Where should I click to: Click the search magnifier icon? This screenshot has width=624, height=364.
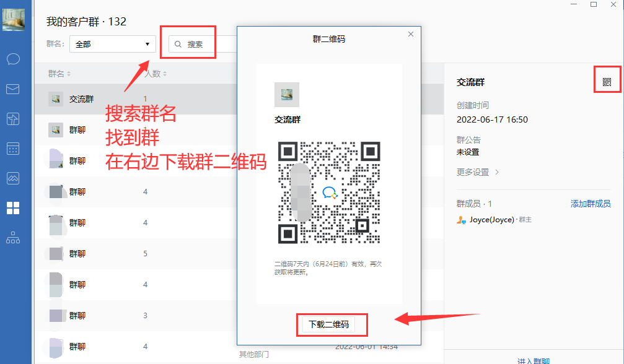(178, 44)
